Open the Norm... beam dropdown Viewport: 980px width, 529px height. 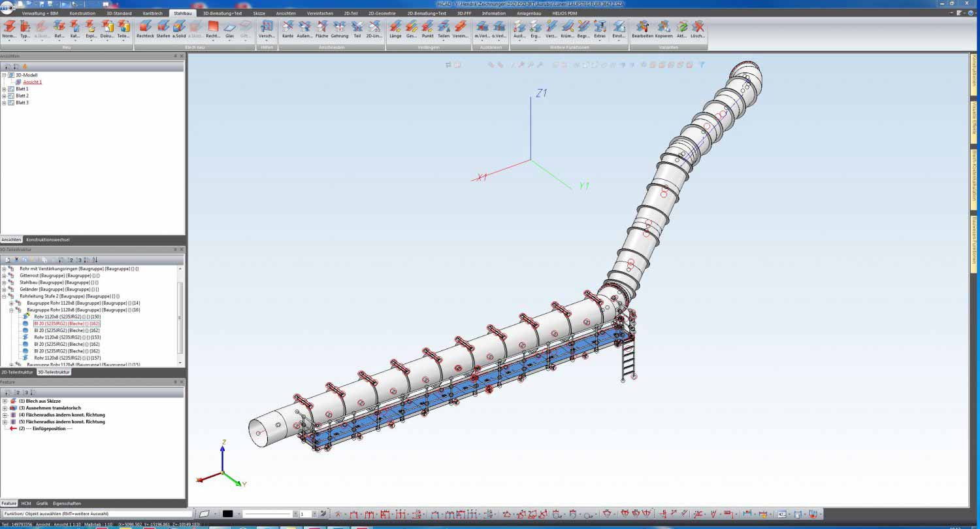pos(9,40)
